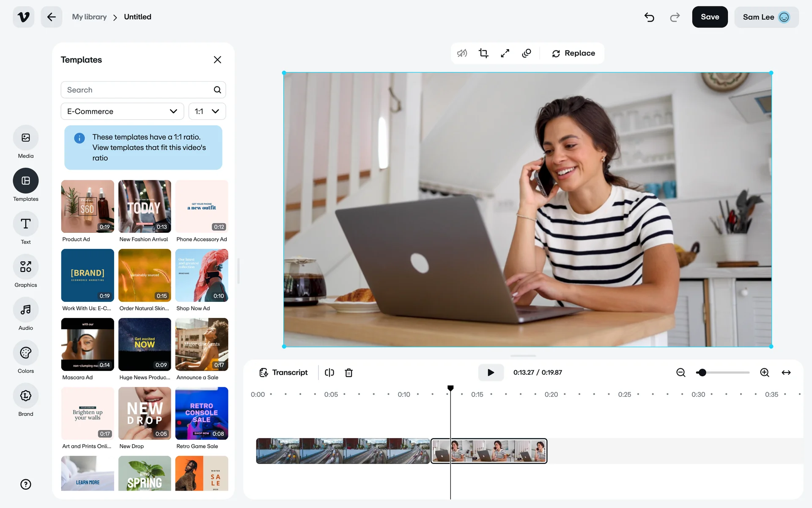Click the zoom out magnifier icon
The width and height of the screenshot is (812, 508).
pyautogui.click(x=680, y=373)
